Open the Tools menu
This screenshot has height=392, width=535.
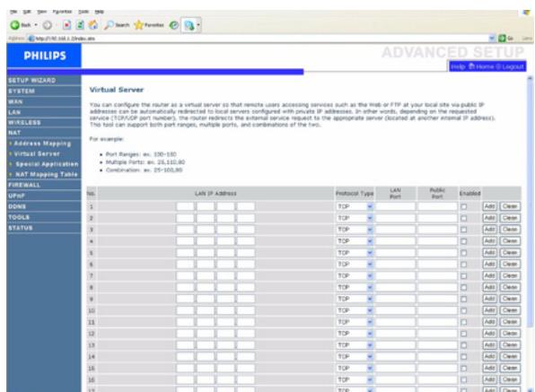83,12
